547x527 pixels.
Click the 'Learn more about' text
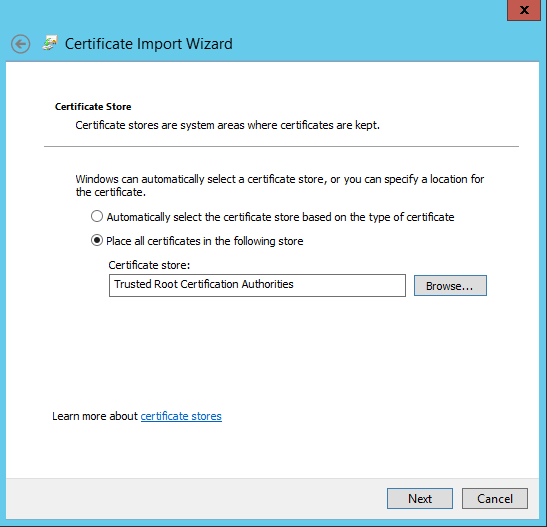click(95, 416)
